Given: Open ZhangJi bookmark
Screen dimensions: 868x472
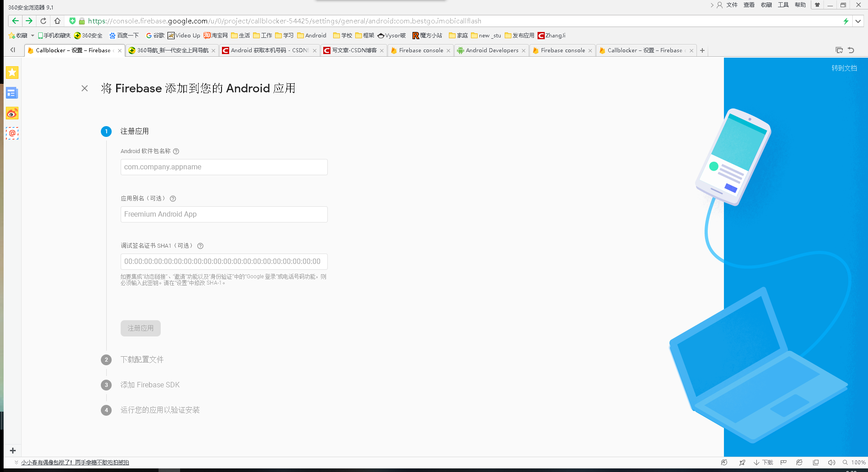Looking at the screenshot, I should coord(552,36).
